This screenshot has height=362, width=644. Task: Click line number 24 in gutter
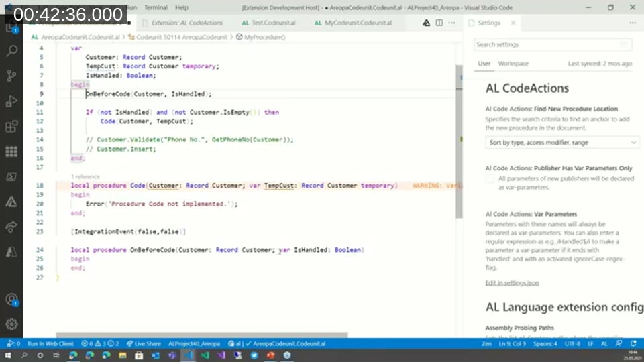(40, 250)
